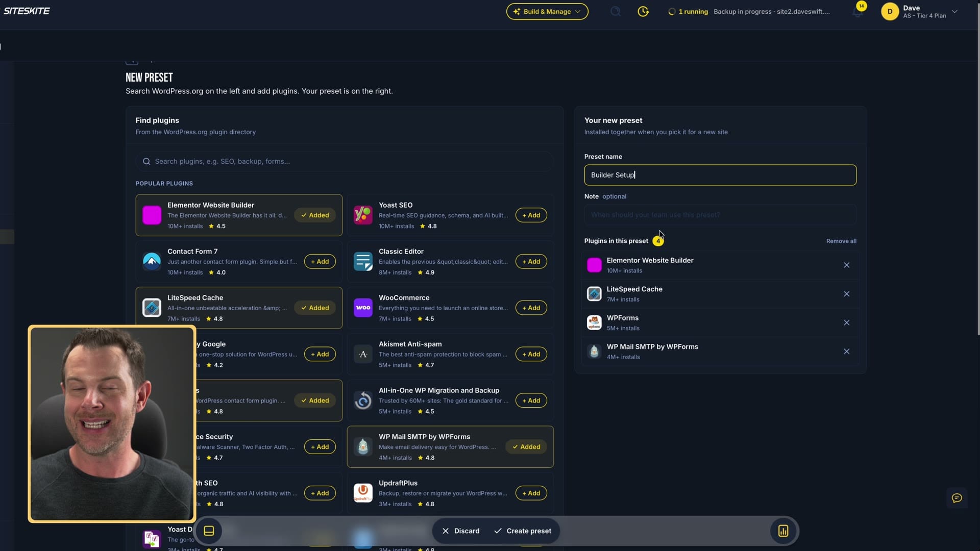
Task: Discard the new preset
Action: click(461, 531)
